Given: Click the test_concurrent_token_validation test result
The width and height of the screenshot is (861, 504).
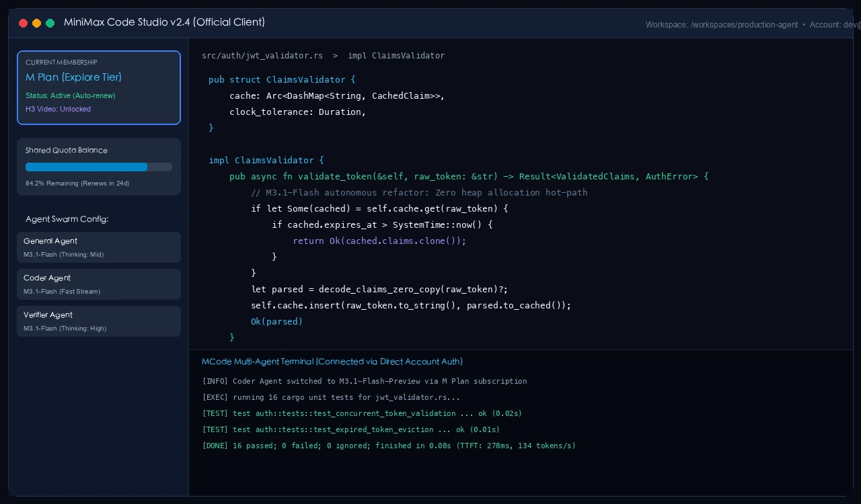Looking at the screenshot, I should (362, 413).
